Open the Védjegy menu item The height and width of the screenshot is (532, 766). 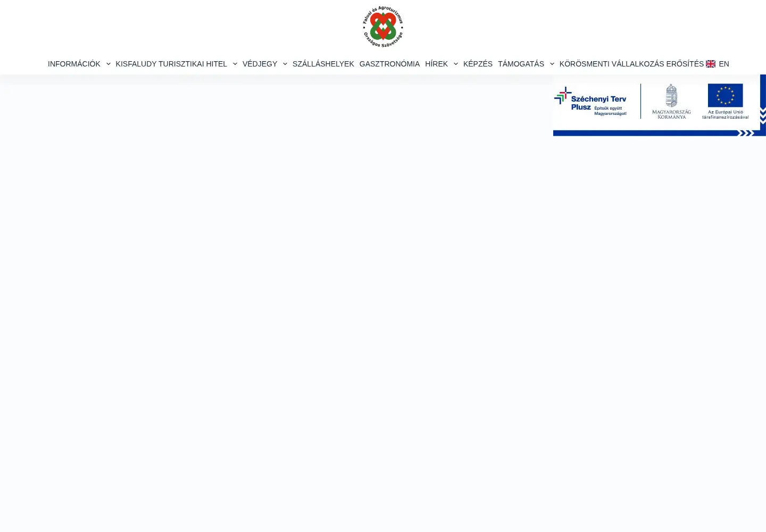[260, 64]
